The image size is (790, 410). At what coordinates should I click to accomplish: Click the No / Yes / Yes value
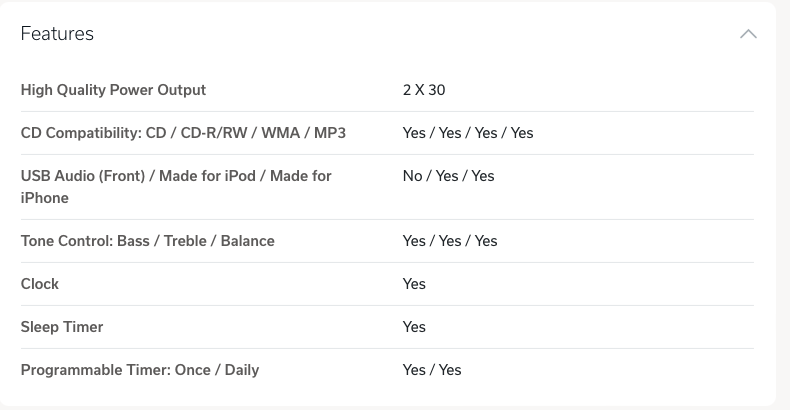point(448,176)
